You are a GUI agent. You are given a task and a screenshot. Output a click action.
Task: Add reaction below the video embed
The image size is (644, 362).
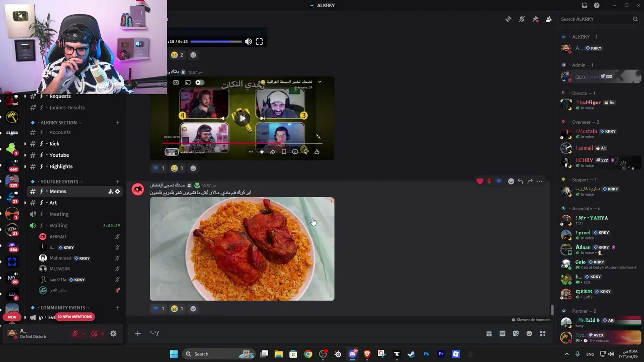tap(193, 168)
